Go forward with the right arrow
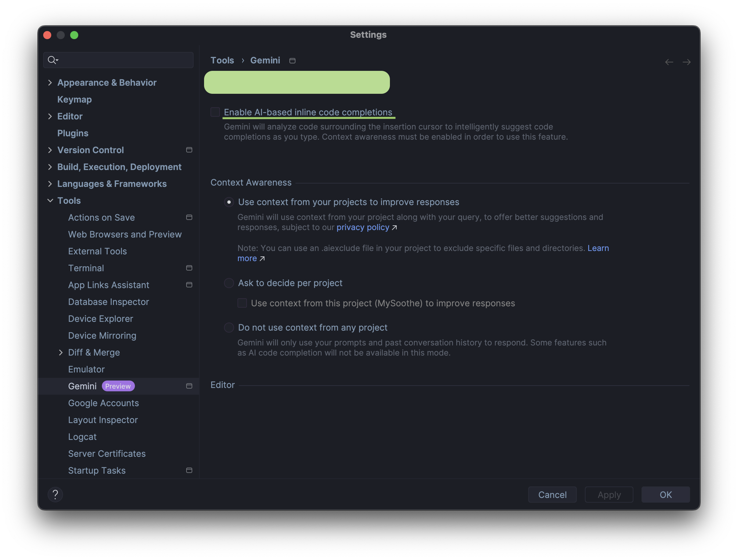The width and height of the screenshot is (738, 560). pos(686,62)
